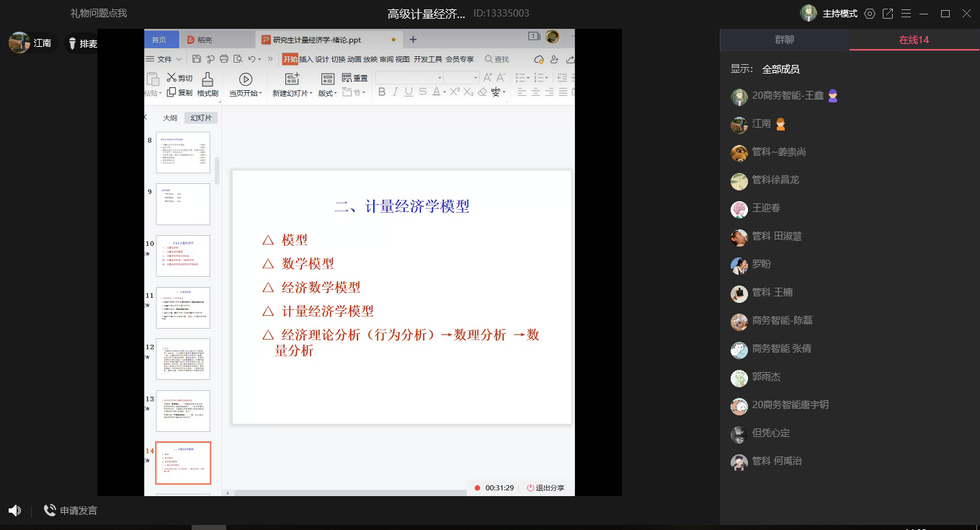Viewport: 980px width, 530px height.
Task: Click the 新建幻灯片 new slide icon
Action: pyautogui.click(x=292, y=79)
